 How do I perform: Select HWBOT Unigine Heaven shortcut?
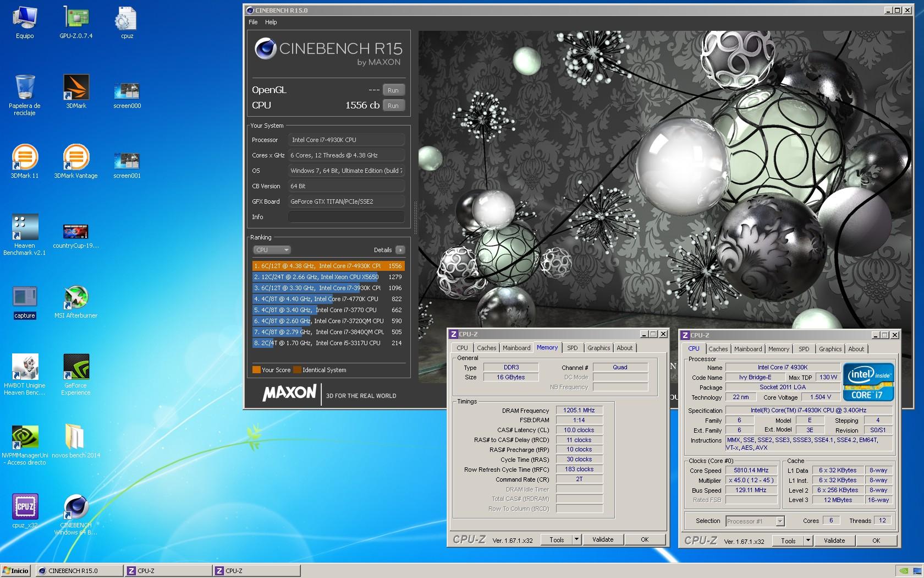[25, 375]
